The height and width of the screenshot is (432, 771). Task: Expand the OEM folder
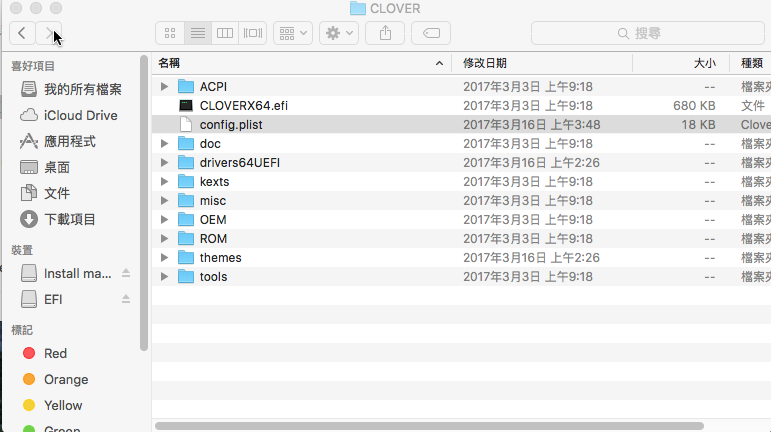(164, 220)
